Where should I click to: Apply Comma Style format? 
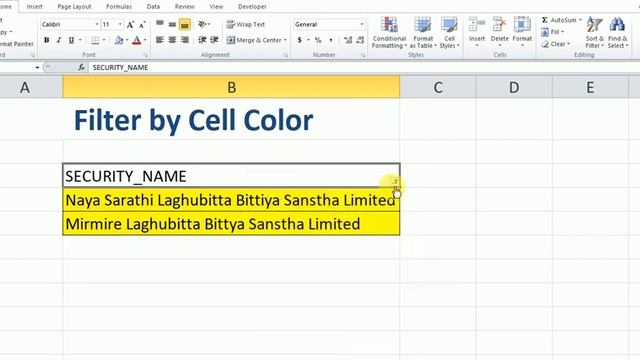coord(331,40)
